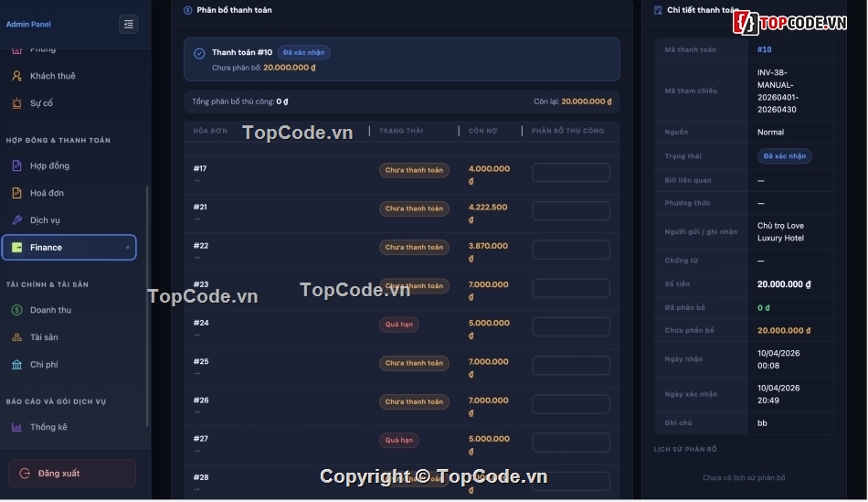The image size is (868, 502).
Task: Click the Còn lại 20.000.000 đ amount
Action: [587, 101]
